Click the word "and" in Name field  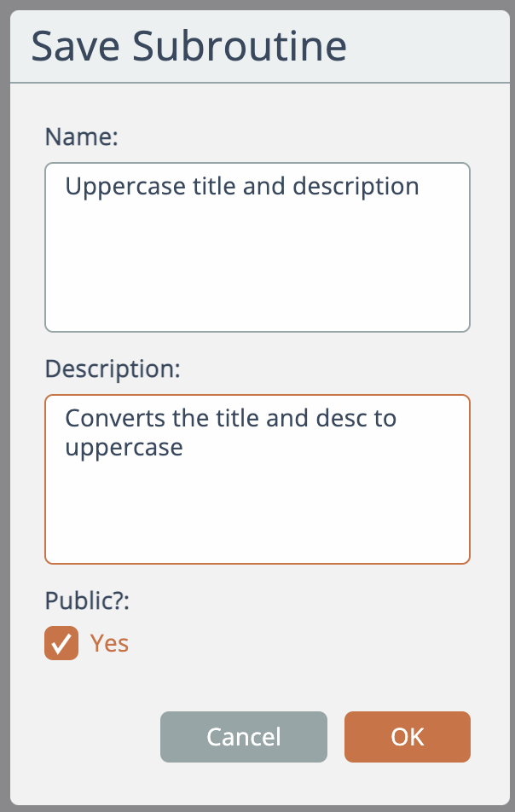pos(263,187)
